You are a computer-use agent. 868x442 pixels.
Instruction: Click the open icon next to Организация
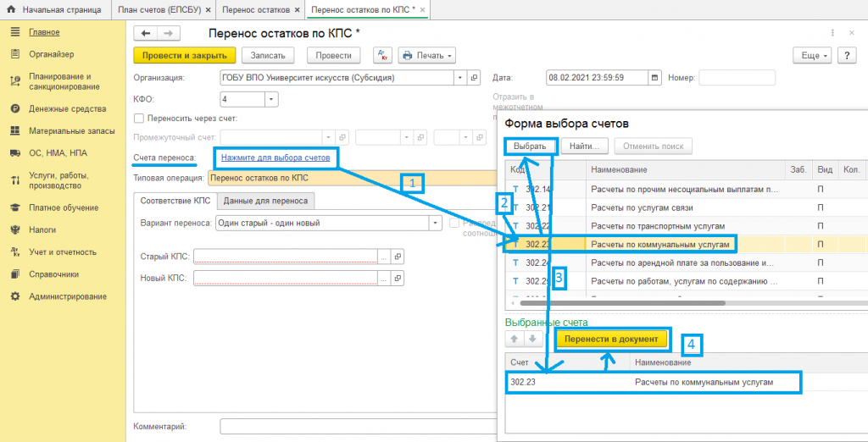click(x=474, y=78)
